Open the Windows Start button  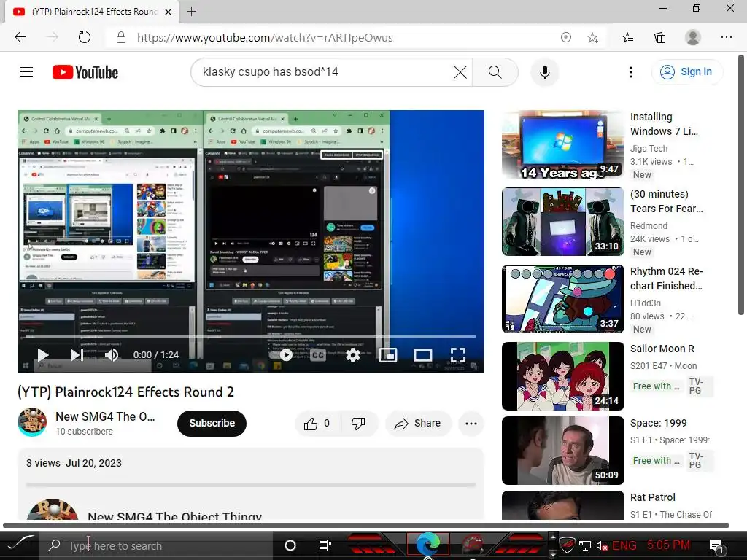pos(20,544)
